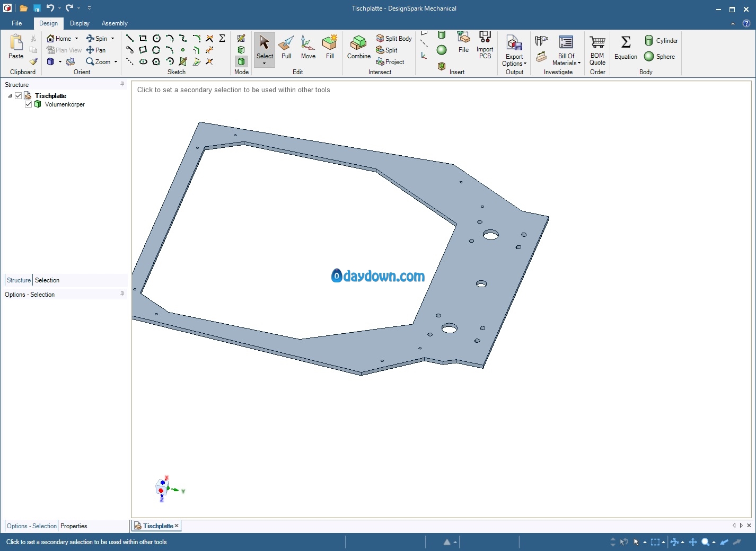The height and width of the screenshot is (551, 756).
Task: Click the format painter brush icon
Action: 33,61
